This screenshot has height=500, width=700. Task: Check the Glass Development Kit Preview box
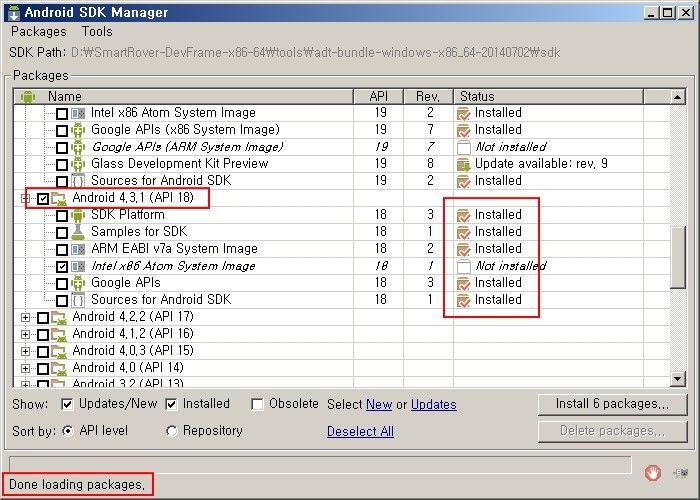pyautogui.click(x=62, y=165)
